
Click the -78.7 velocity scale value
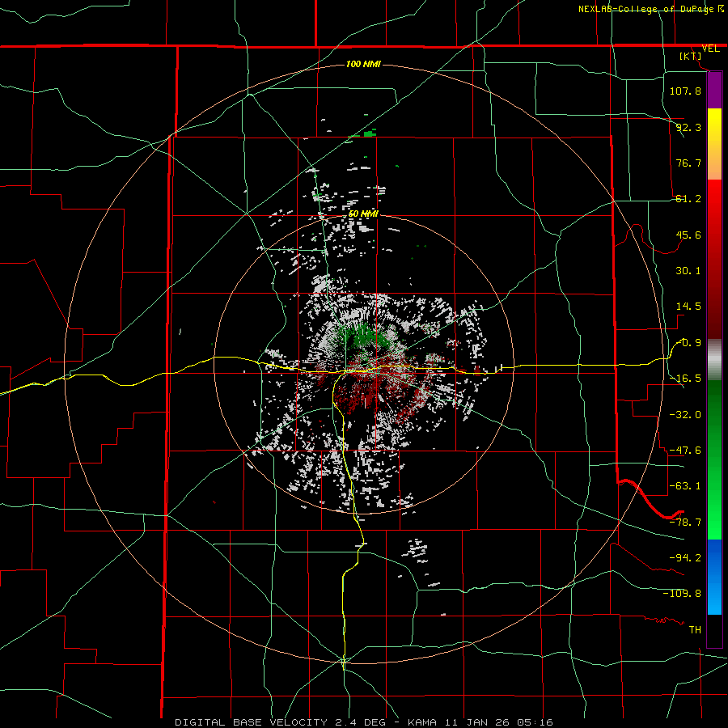point(685,523)
